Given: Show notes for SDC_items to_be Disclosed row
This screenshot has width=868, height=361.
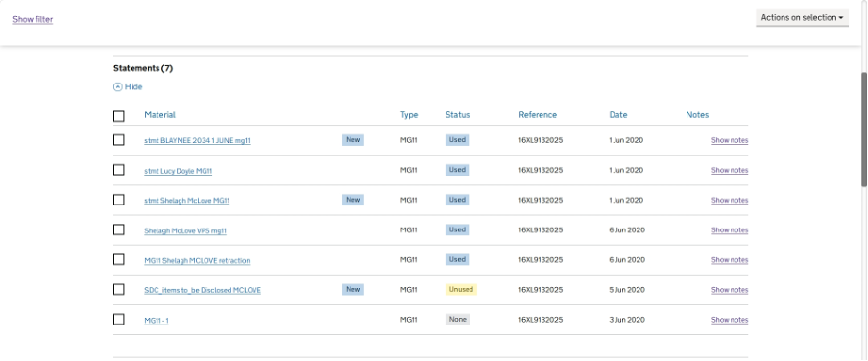Looking at the screenshot, I should (730, 290).
